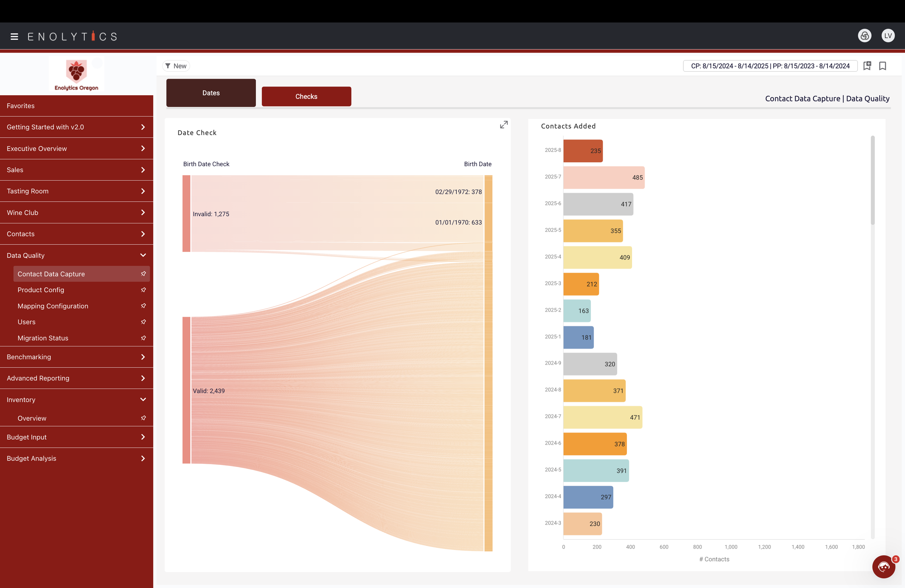The image size is (905, 588).
Task: Click the Contacts Added vertical scrollbar
Action: (872, 181)
